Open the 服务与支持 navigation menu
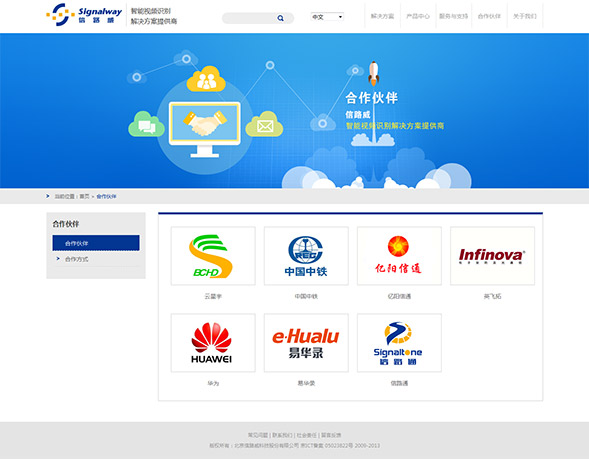The height and width of the screenshot is (459, 589). [x=453, y=16]
